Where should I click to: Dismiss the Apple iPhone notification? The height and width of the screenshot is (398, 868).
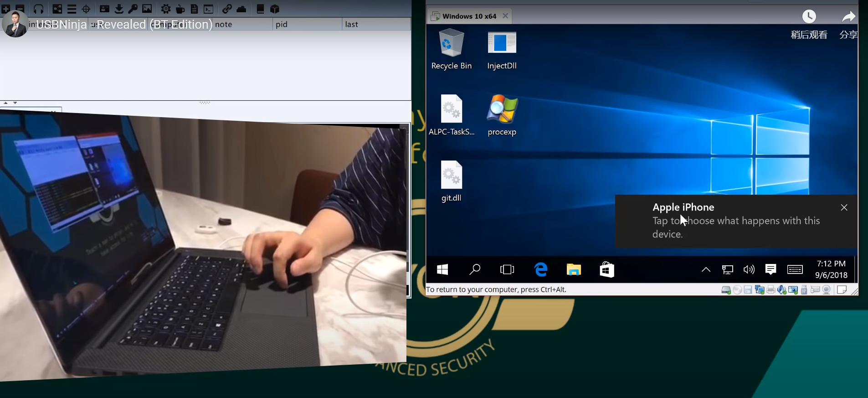tap(844, 207)
